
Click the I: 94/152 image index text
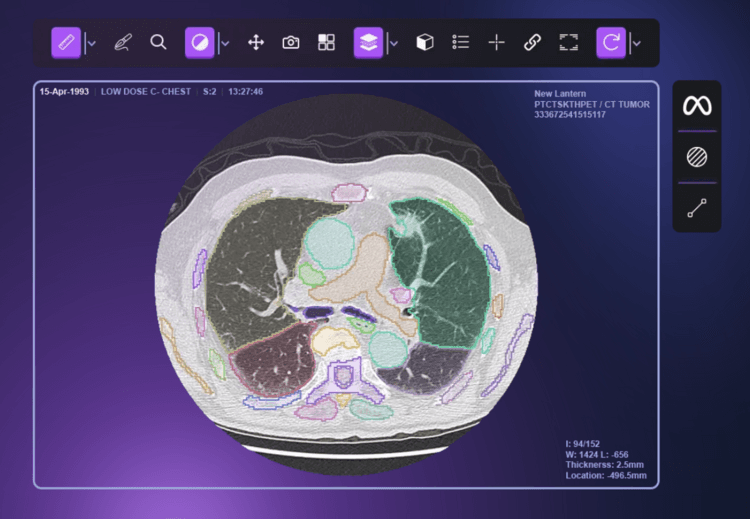(x=582, y=444)
